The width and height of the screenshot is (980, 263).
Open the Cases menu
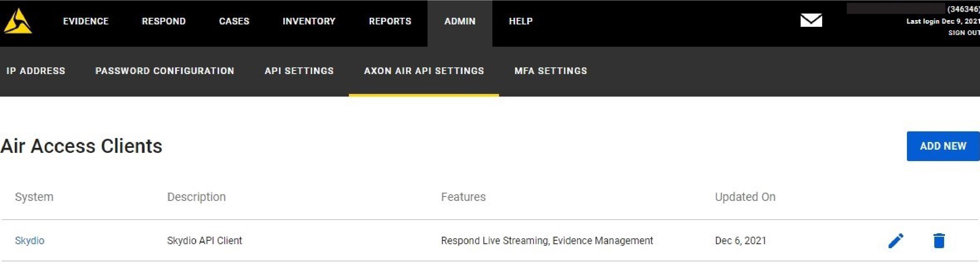point(234,21)
